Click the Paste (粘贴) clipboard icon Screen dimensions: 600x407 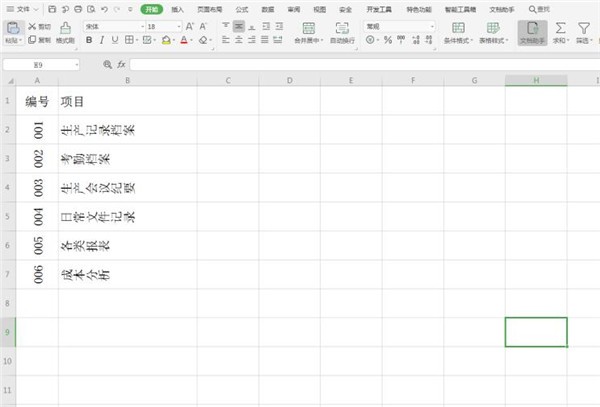point(13,29)
